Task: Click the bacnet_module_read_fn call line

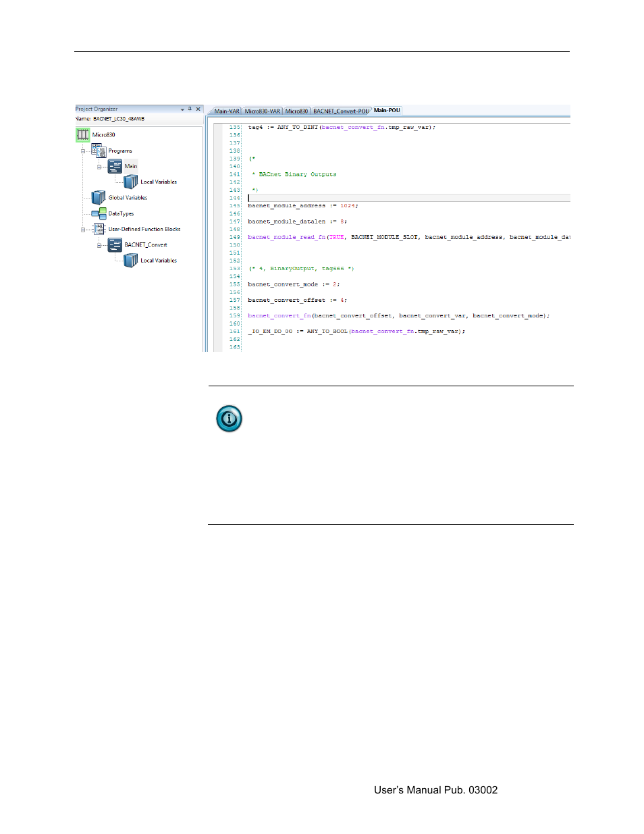Action: point(409,237)
